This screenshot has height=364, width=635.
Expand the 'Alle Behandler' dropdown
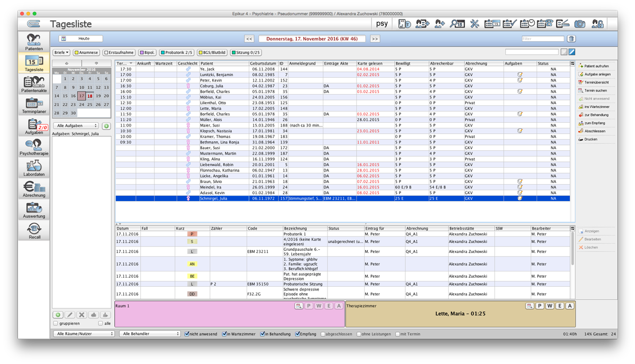point(150,334)
